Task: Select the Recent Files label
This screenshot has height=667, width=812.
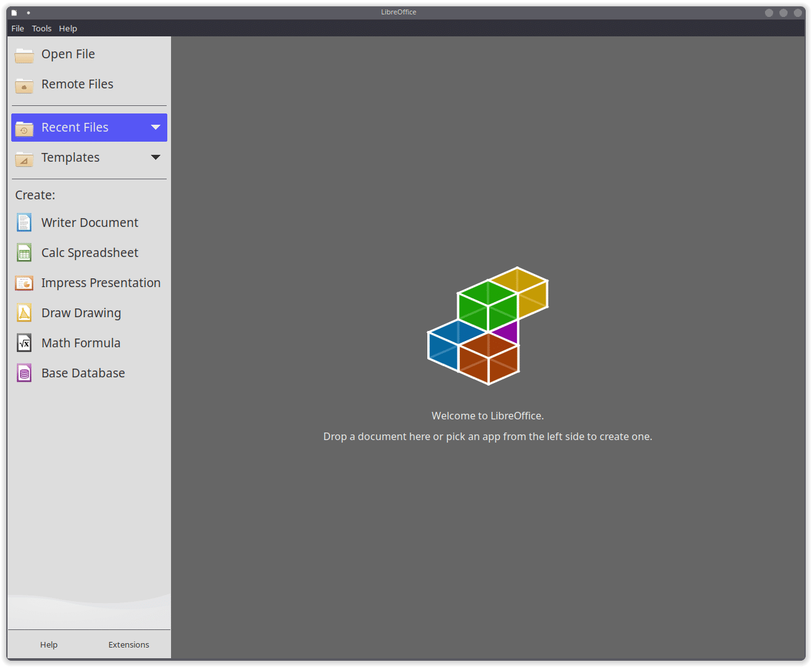Action: click(75, 127)
